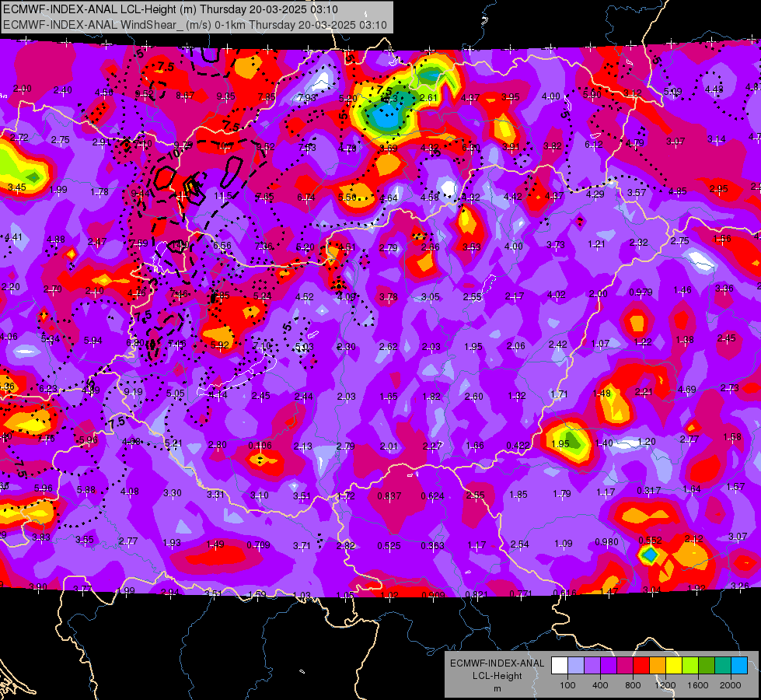This screenshot has height=700, width=761.
Task: Click the legend text "LCL-Height"
Action: click(497, 676)
